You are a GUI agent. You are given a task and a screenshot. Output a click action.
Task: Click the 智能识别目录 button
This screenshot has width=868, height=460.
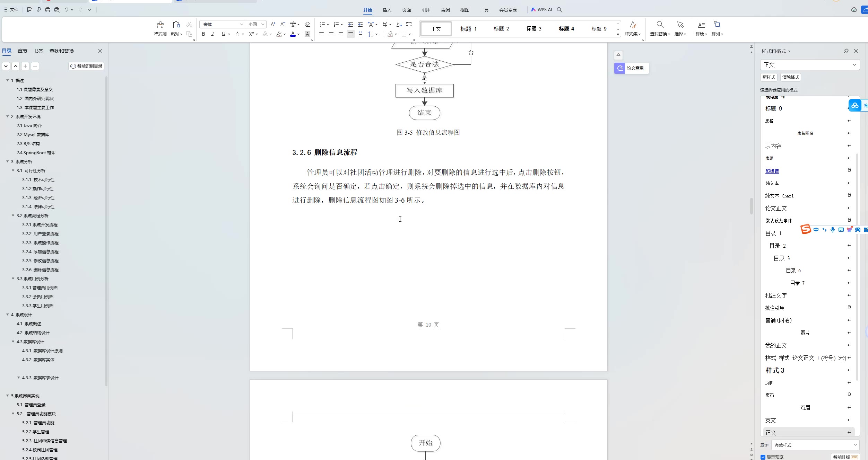[x=86, y=66]
